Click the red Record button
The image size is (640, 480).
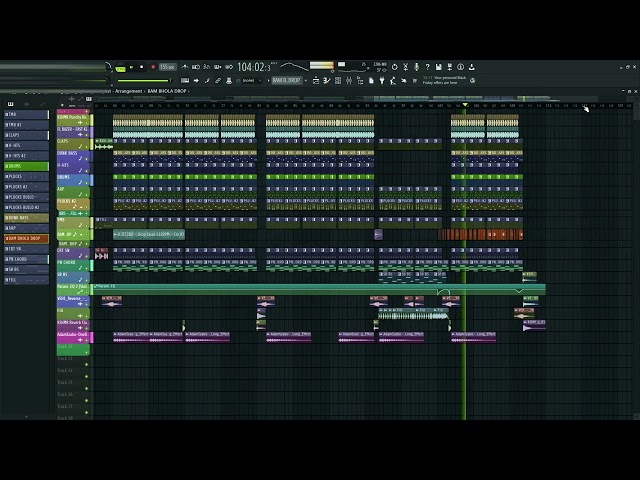tap(153, 67)
